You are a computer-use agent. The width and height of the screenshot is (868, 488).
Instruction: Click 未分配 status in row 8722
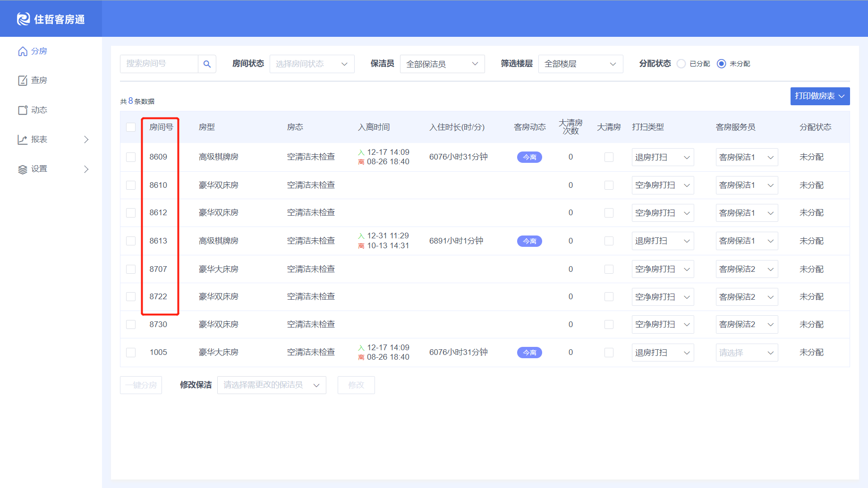811,297
